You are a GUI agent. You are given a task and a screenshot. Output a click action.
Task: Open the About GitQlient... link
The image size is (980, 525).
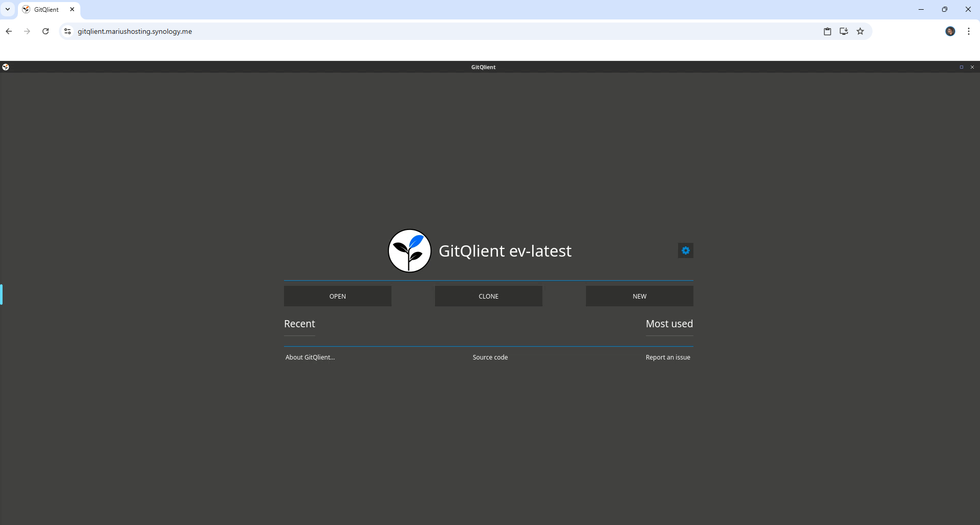tap(310, 357)
